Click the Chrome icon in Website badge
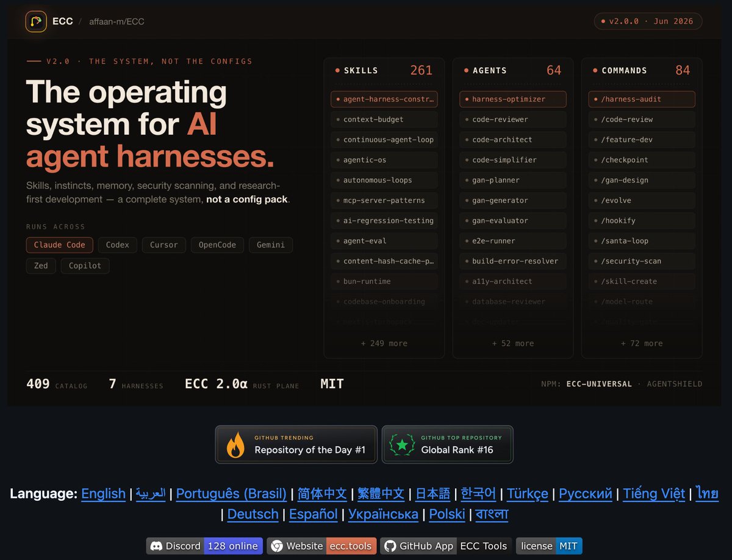This screenshot has height=560, width=732. (277, 546)
